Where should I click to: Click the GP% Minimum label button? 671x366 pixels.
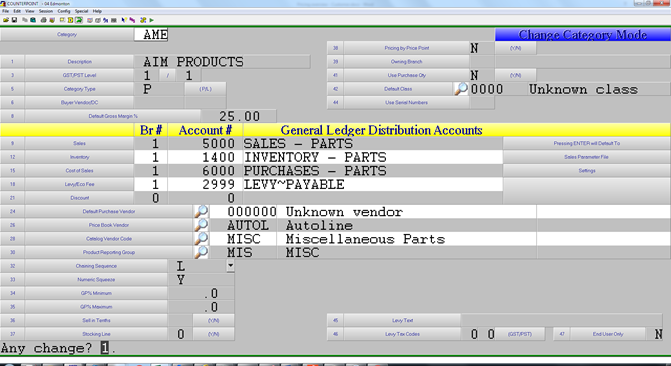coord(96,293)
